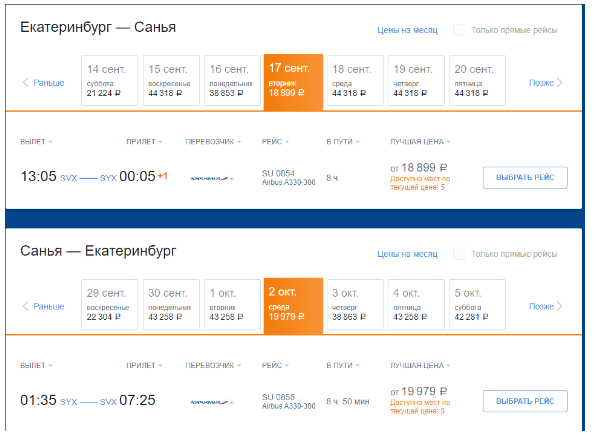Open Цены на месяц for return route
598x441 pixels.
(407, 254)
